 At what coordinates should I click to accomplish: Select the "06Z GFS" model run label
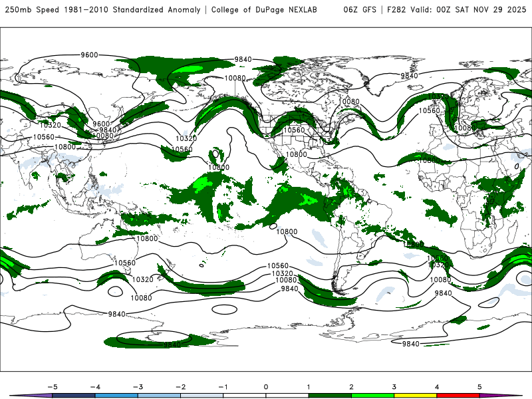click(x=360, y=9)
